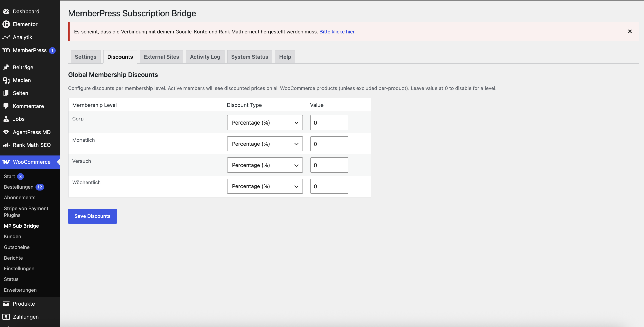Open the Dashboard gauge icon
Image resolution: width=644 pixels, height=327 pixels.
pyautogui.click(x=6, y=11)
